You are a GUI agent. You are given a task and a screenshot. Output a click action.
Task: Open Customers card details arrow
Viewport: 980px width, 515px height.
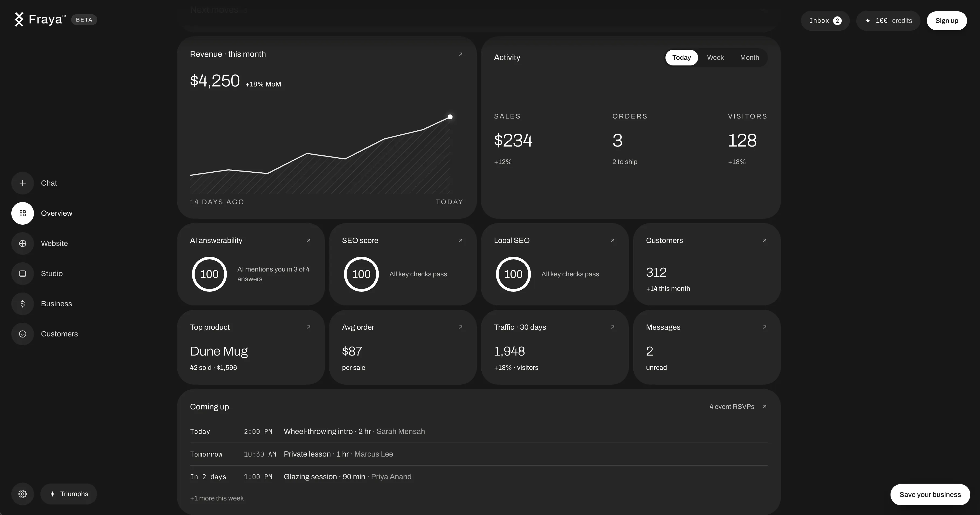(x=764, y=240)
